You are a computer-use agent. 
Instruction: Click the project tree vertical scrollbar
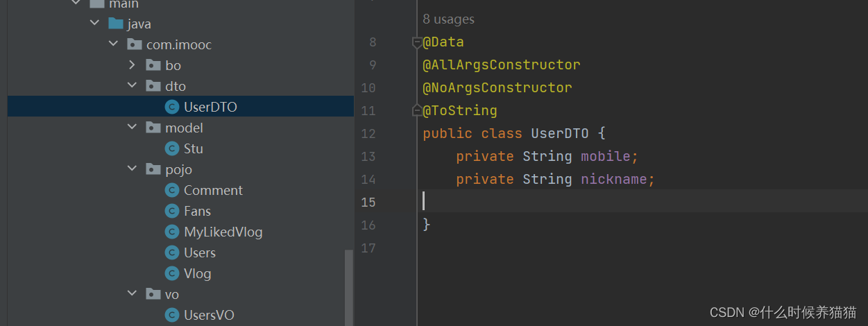[x=349, y=286]
